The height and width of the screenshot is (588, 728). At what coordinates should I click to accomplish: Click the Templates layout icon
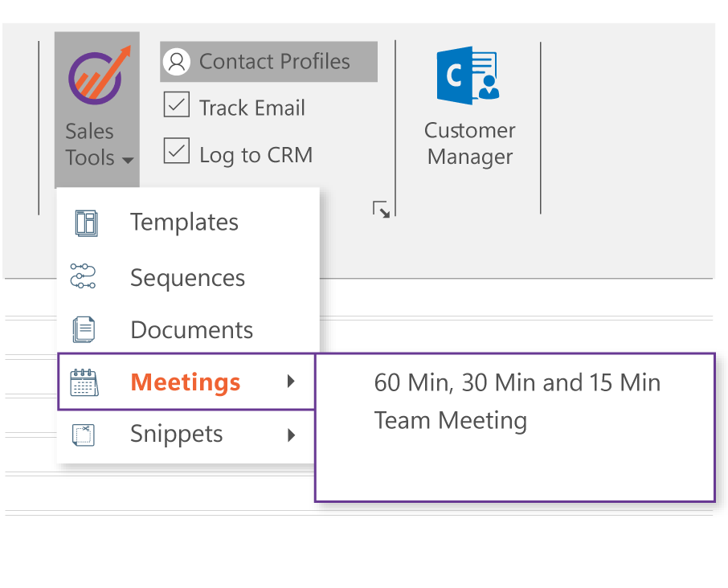(x=85, y=223)
